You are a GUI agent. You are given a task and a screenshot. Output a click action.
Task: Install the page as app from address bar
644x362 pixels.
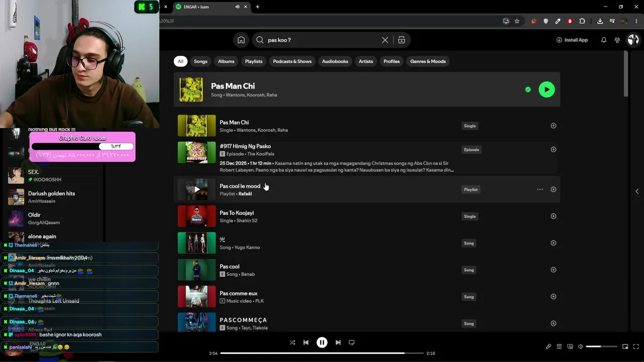506,21
